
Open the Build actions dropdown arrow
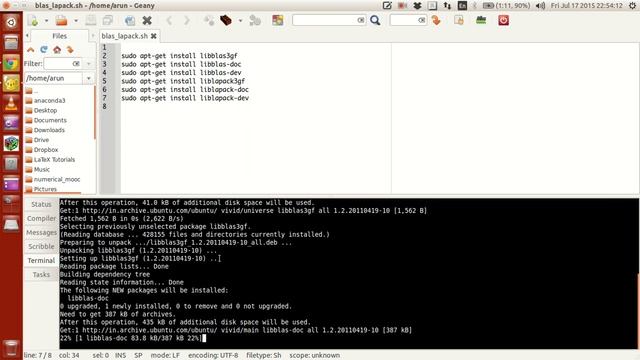(240, 20)
